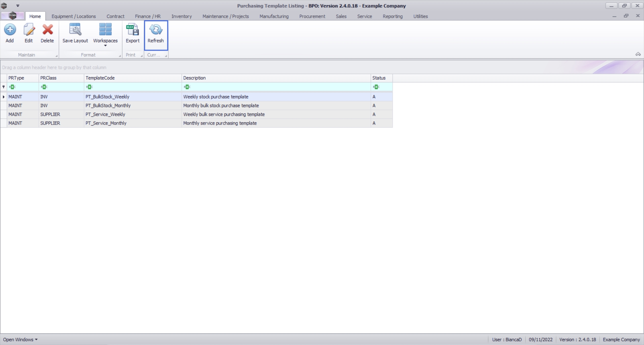Expand the Maintain group launcher
This screenshot has width=644, height=345.
tap(56, 56)
